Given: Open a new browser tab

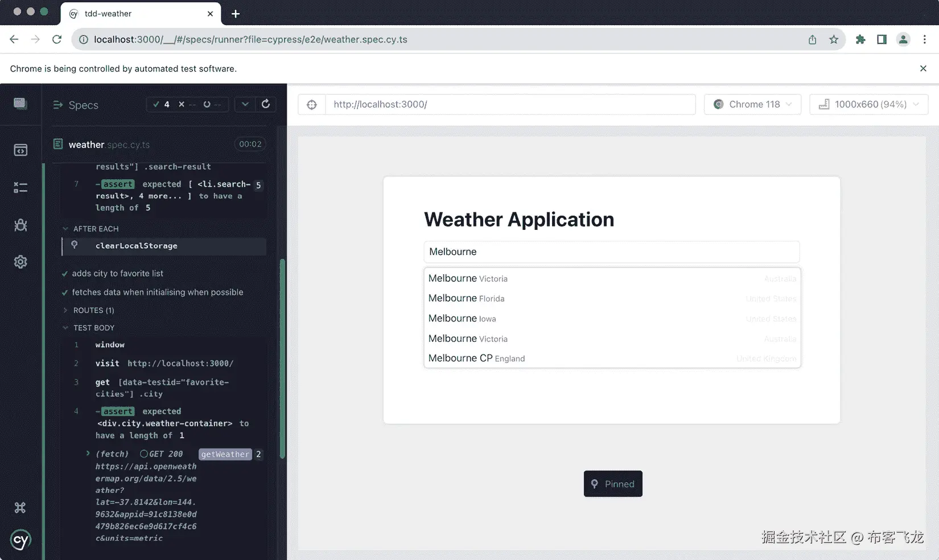Looking at the screenshot, I should pyautogui.click(x=236, y=14).
